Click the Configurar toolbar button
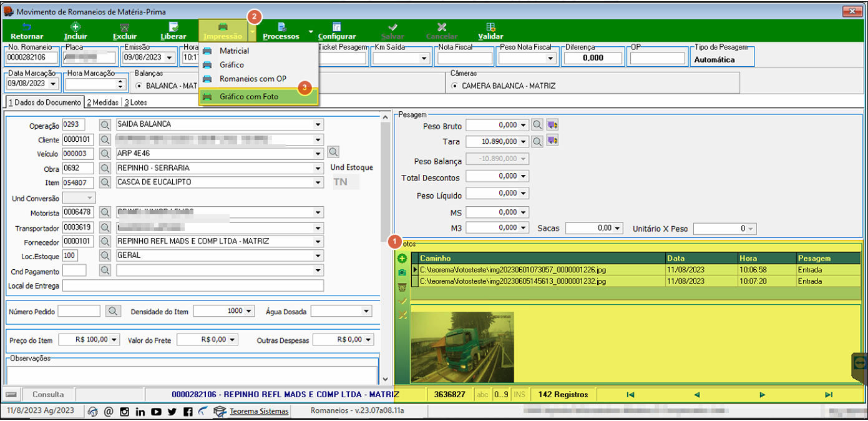868x421 pixels. coord(337,31)
